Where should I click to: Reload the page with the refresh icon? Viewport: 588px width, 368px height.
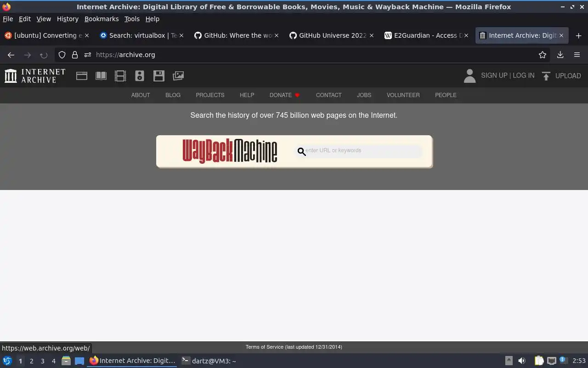click(x=44, y=55)
